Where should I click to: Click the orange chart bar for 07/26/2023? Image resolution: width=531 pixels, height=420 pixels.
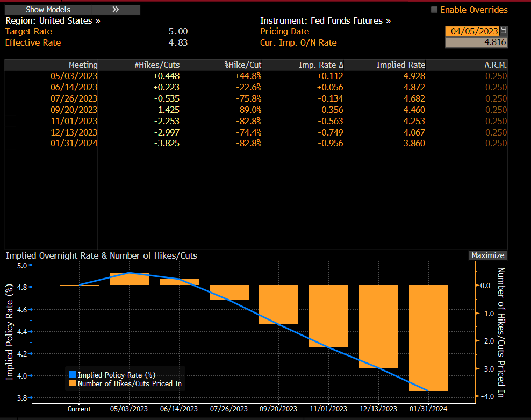(229, 293)
